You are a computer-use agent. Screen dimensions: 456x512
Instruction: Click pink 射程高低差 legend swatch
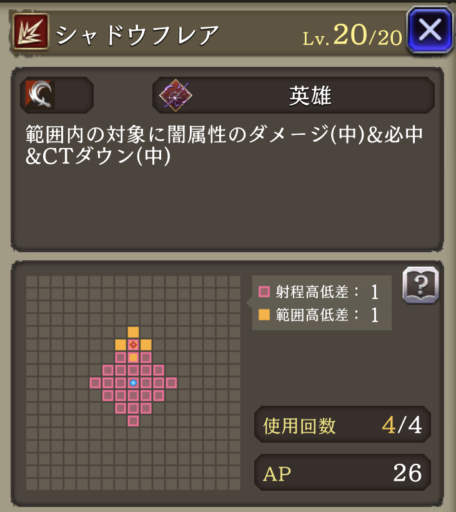(264, 292)
